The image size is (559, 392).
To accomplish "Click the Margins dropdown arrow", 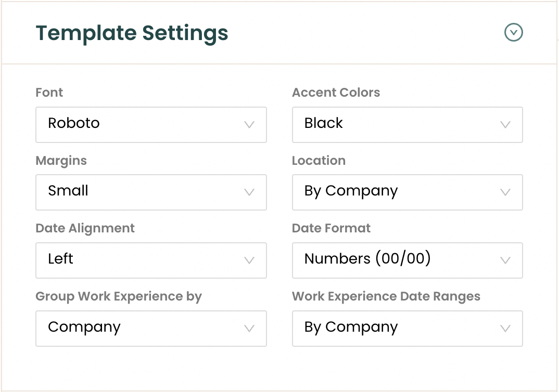I will [249, 192].
